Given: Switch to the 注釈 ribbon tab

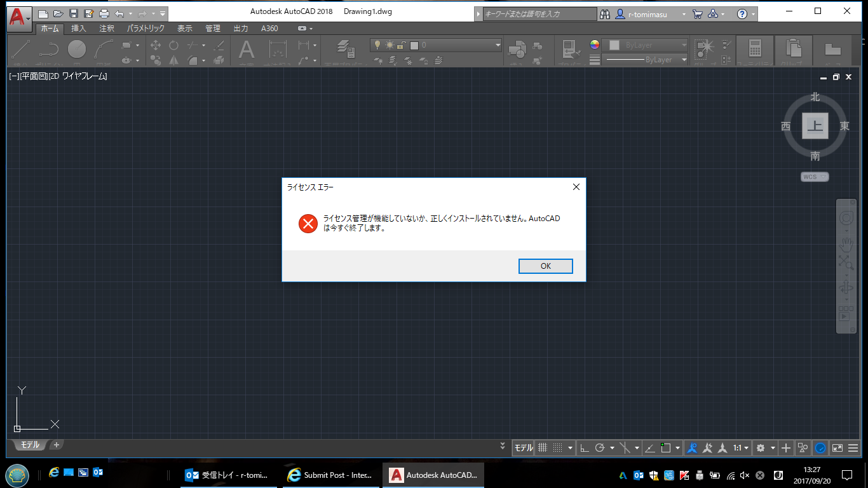Looking at the screenshot, I should click(107, 29).
